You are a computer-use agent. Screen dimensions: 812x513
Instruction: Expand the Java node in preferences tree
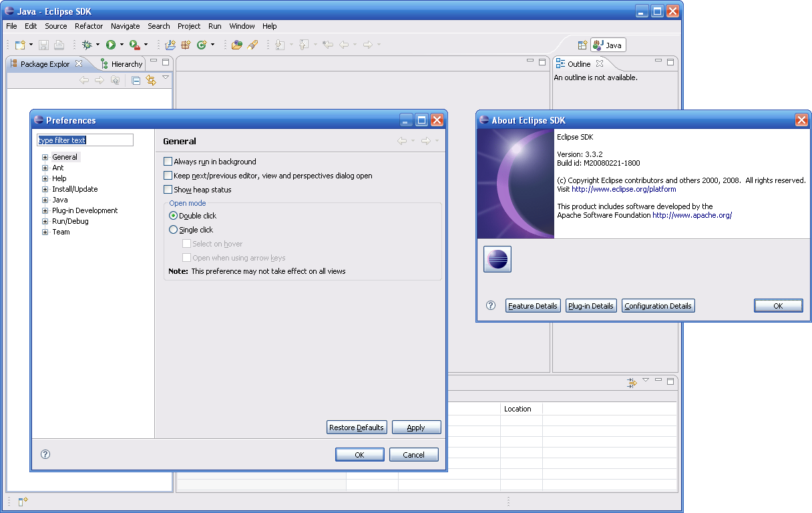pos(45,200)
